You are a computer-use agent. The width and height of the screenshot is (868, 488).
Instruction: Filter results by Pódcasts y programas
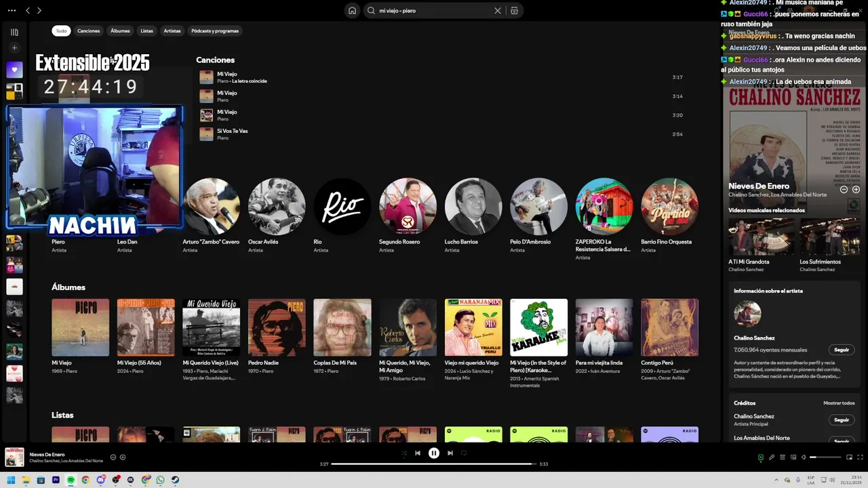tap(215, 30)
